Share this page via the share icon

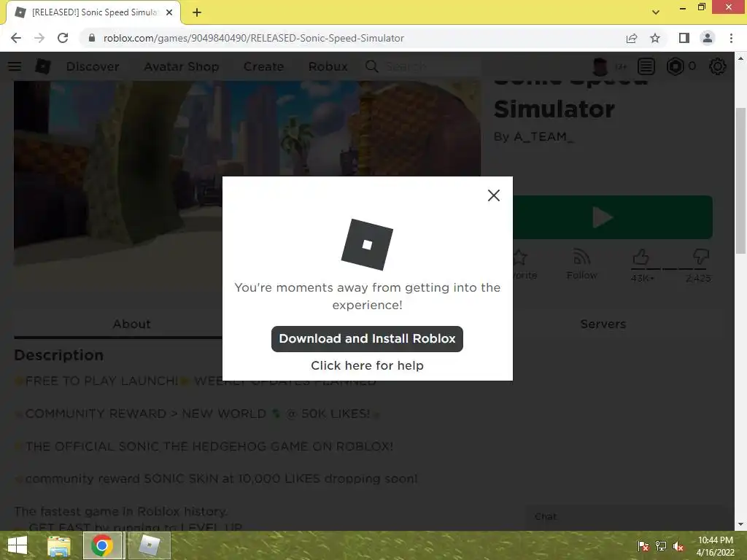click(x=632, y=38)
